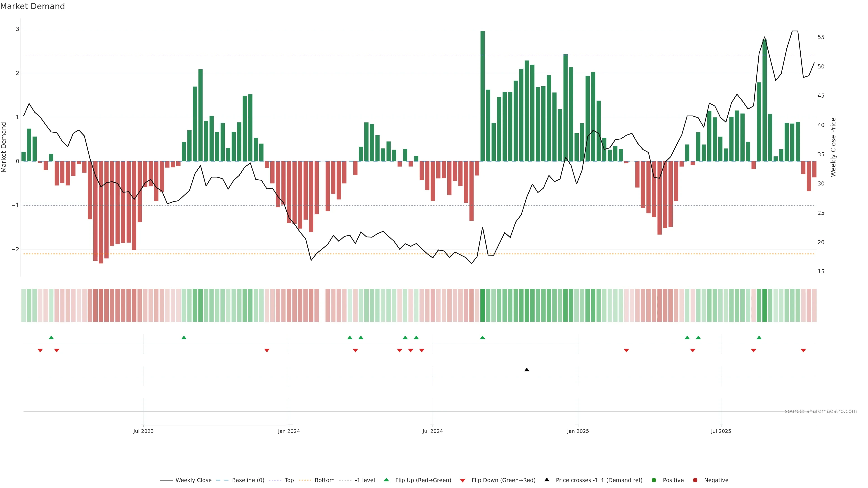This screenshot has height=488, width=868.
Task: Click the red Flip Down legend triangle icon
Action: [x=463, y=481]
